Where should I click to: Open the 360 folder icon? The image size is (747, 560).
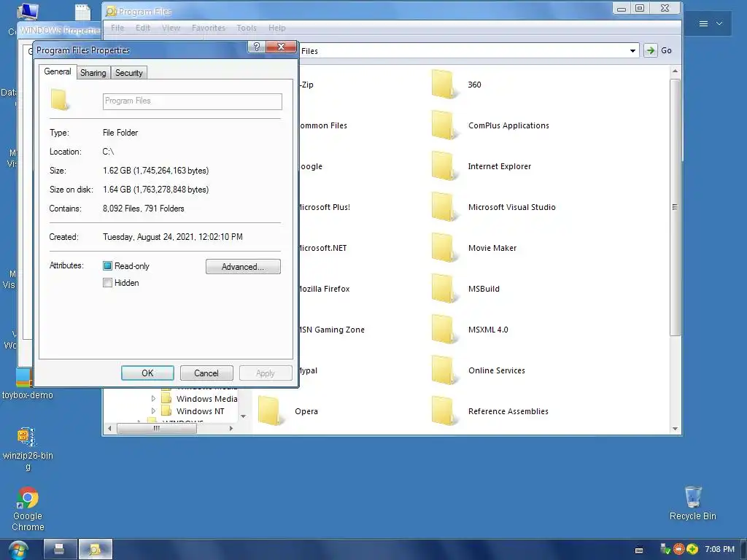pyautogui.click(x=444, y=85)
